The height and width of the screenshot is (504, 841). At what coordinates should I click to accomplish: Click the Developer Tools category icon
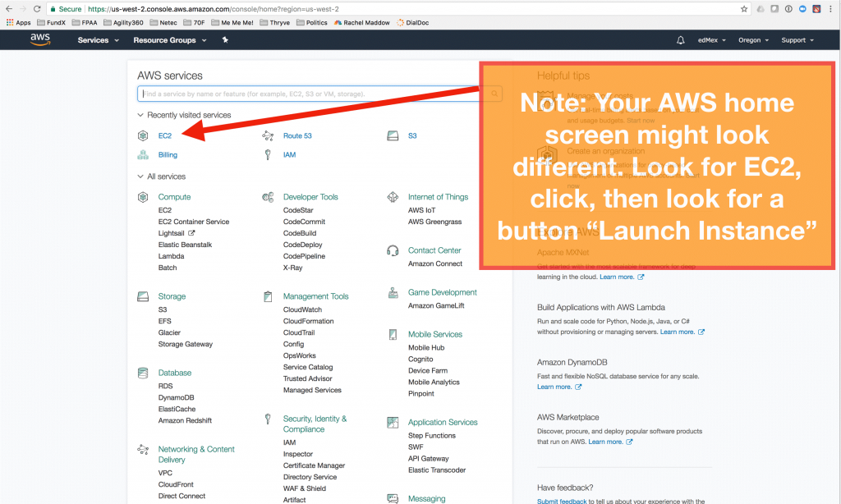(268, 197)
